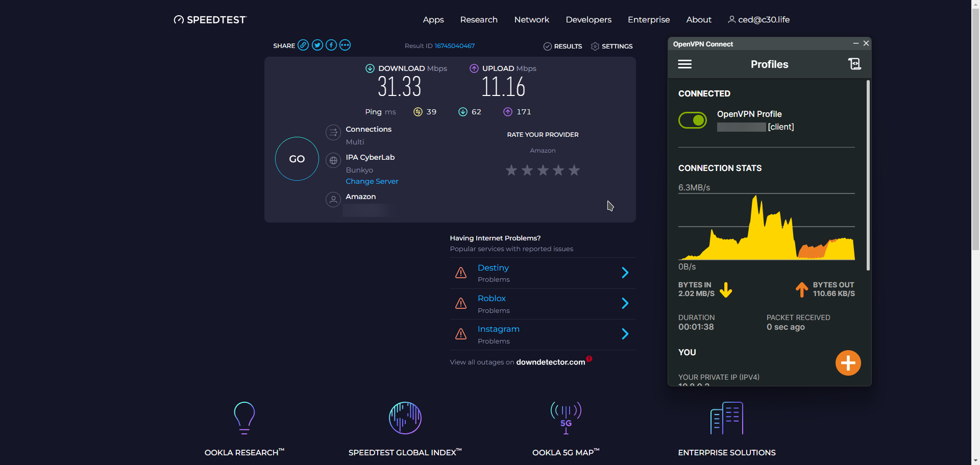
Task: Open the Network menu item
Action: [531, 19]
